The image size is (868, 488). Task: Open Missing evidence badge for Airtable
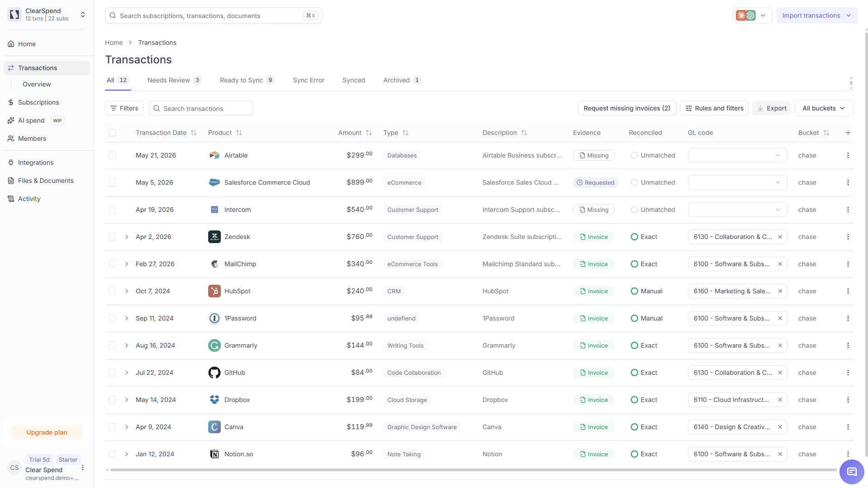[593, 155]
